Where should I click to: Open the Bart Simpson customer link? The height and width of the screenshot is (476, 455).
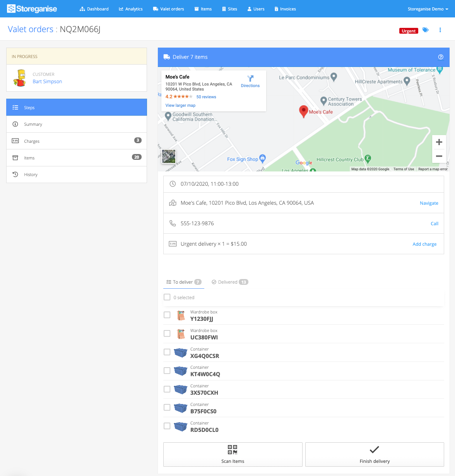pos(47,82)
